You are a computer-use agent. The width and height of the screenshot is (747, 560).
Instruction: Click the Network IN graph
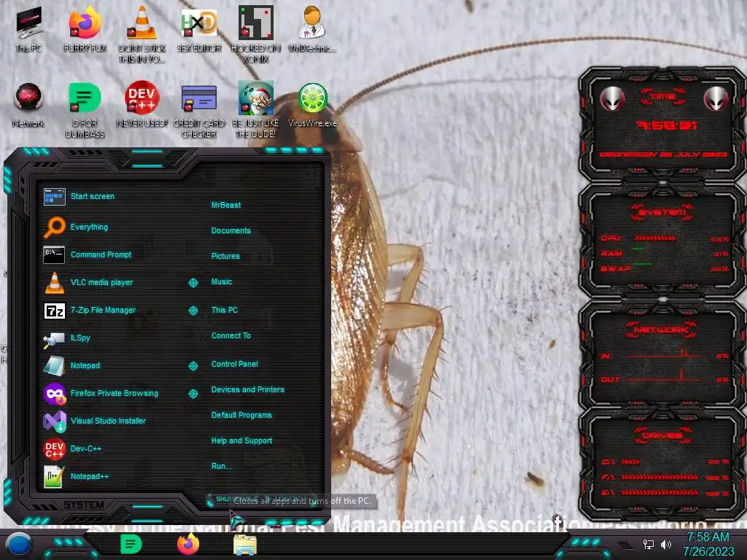click(663, 354)
